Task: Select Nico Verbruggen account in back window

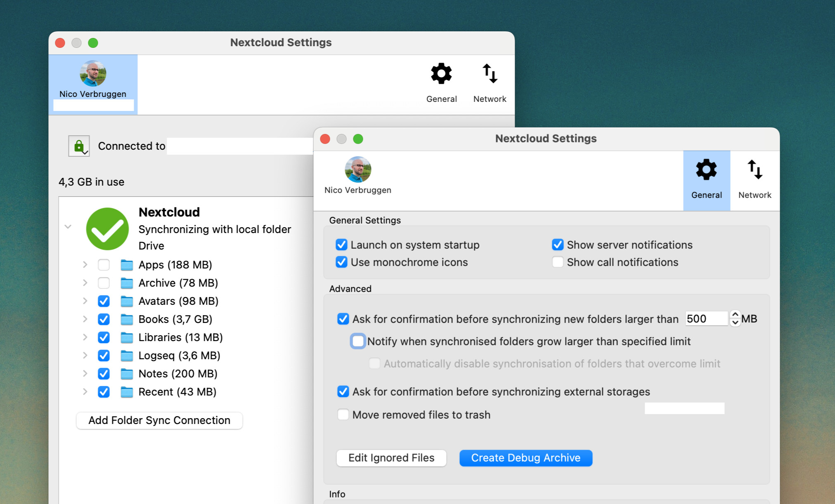Action: pyautogui.click(x=93, y=84)
